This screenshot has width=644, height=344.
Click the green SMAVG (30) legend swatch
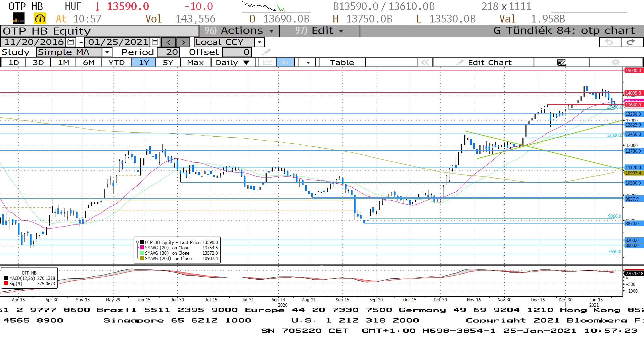click(142, 253)
